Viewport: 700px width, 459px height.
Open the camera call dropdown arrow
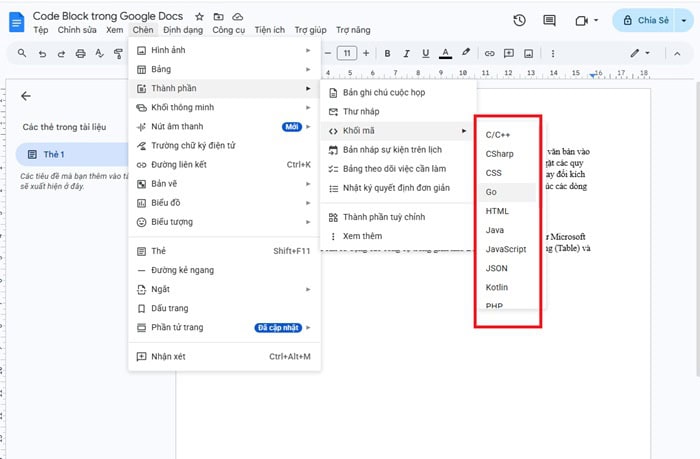click(x=596, y=20)
